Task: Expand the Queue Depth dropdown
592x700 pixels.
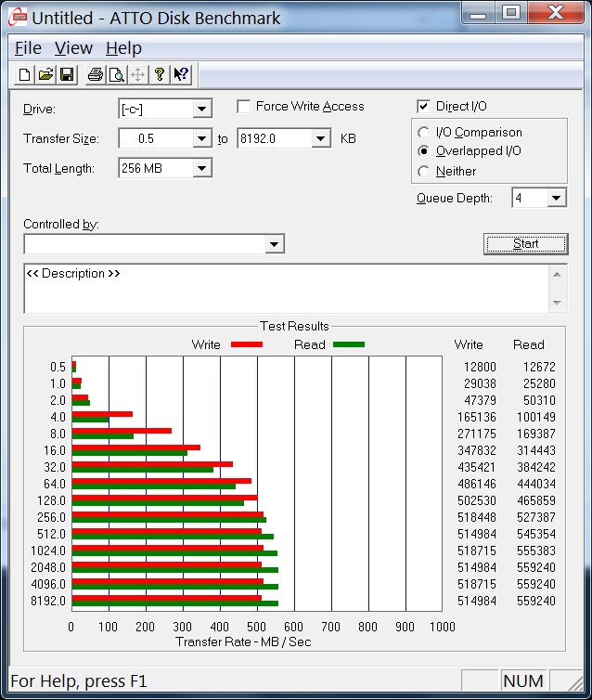Action: [557, 198]
